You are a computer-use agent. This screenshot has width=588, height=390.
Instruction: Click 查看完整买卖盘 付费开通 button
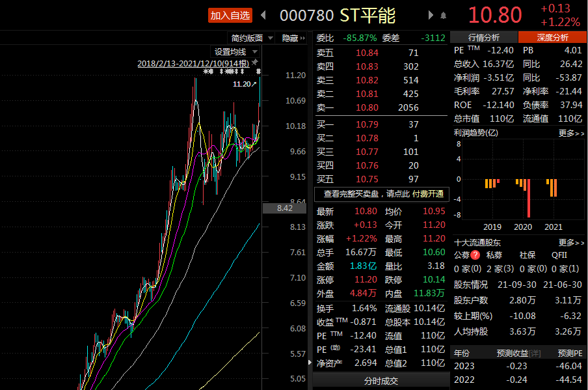click(382, 193)
